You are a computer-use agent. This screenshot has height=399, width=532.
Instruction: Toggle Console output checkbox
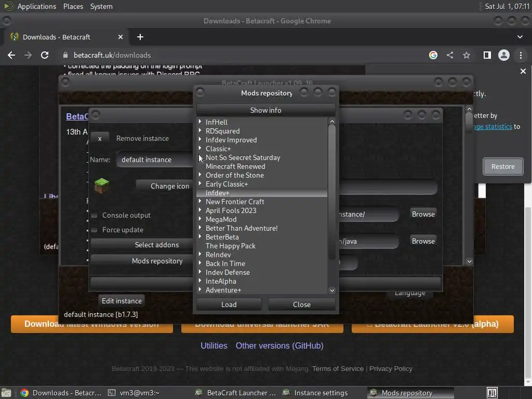point(95,216)
